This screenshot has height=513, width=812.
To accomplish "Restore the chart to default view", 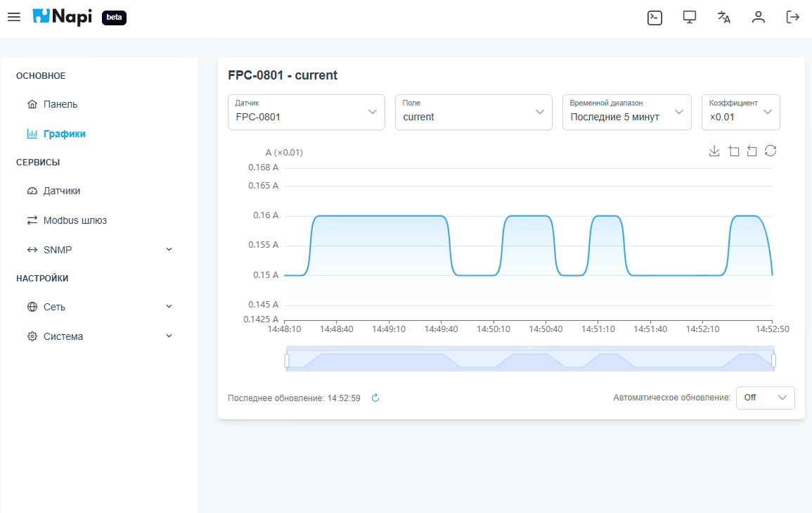I will (771, 151).
